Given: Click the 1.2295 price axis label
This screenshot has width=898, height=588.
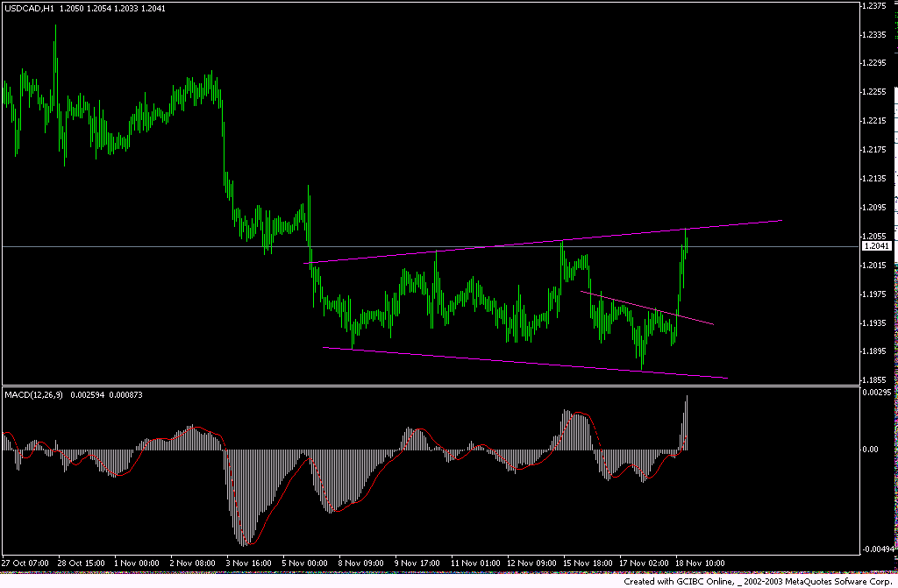Looking at the screenshot, I should [873, 63].
